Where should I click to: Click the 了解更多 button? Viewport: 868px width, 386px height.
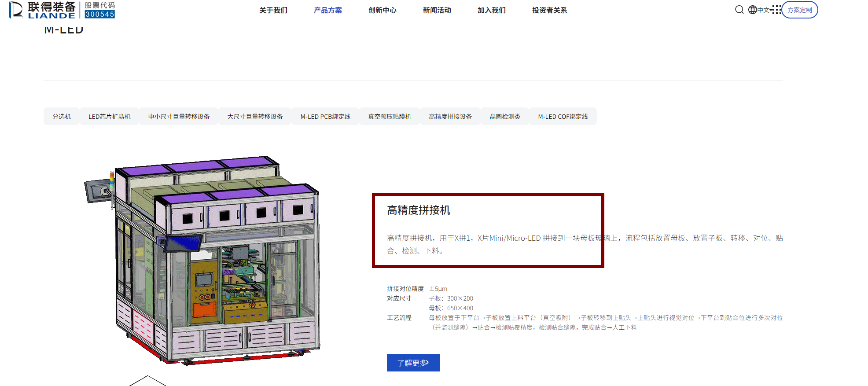coord(413,363)
